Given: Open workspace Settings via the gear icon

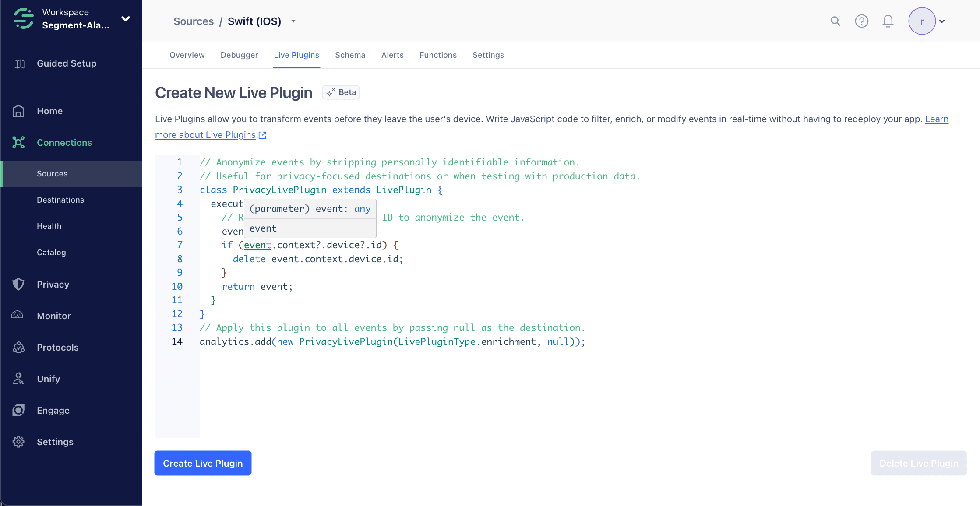Looking at the screenshot, I should (18, 442).
